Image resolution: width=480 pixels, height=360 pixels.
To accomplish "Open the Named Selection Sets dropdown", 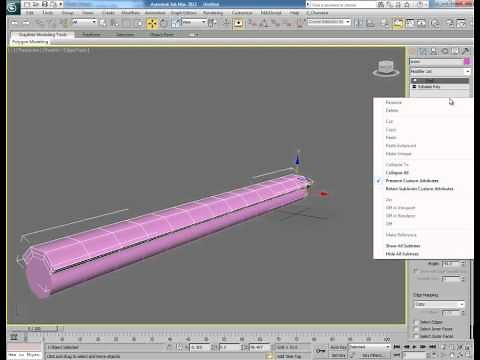I will pos(329,22).
